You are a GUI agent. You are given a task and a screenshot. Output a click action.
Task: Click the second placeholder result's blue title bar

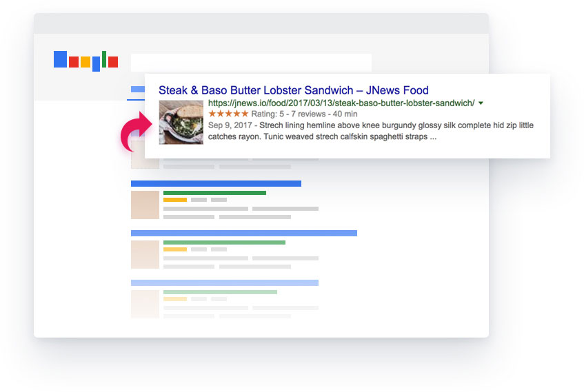point(243,233)
